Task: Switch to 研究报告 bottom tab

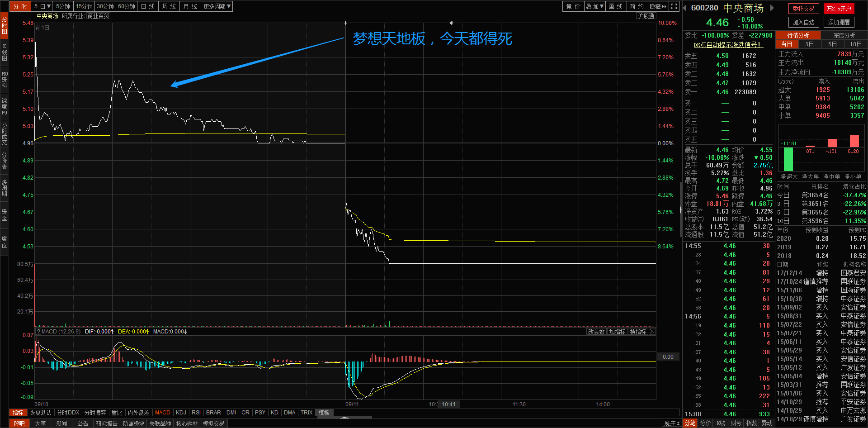Action: 107,423
